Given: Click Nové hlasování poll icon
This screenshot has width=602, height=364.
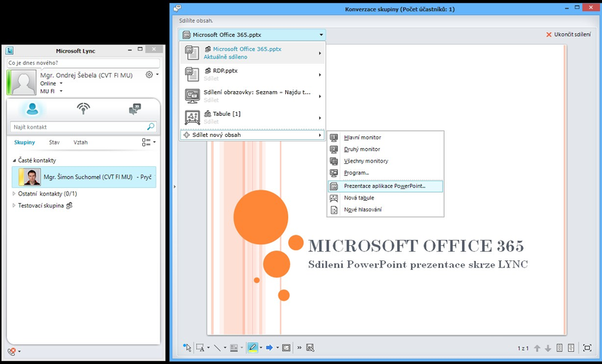Looking at the screenshot, I should tap(334, 210).
